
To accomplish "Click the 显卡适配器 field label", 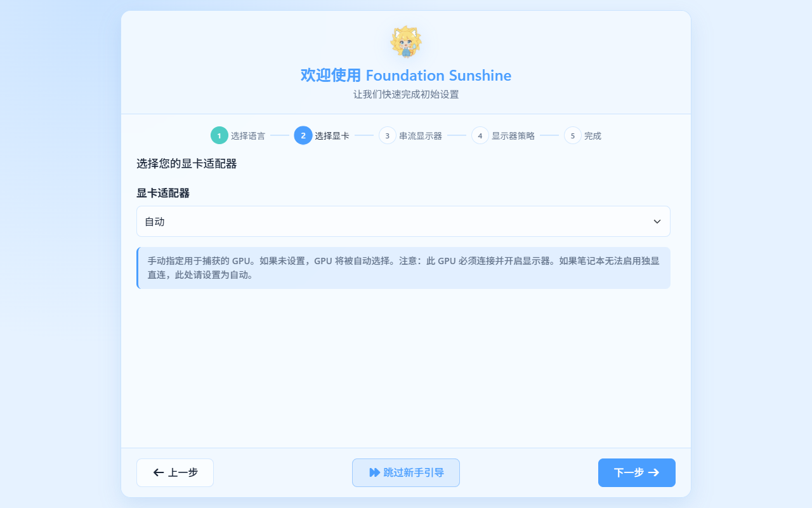I will pos(163,193).
